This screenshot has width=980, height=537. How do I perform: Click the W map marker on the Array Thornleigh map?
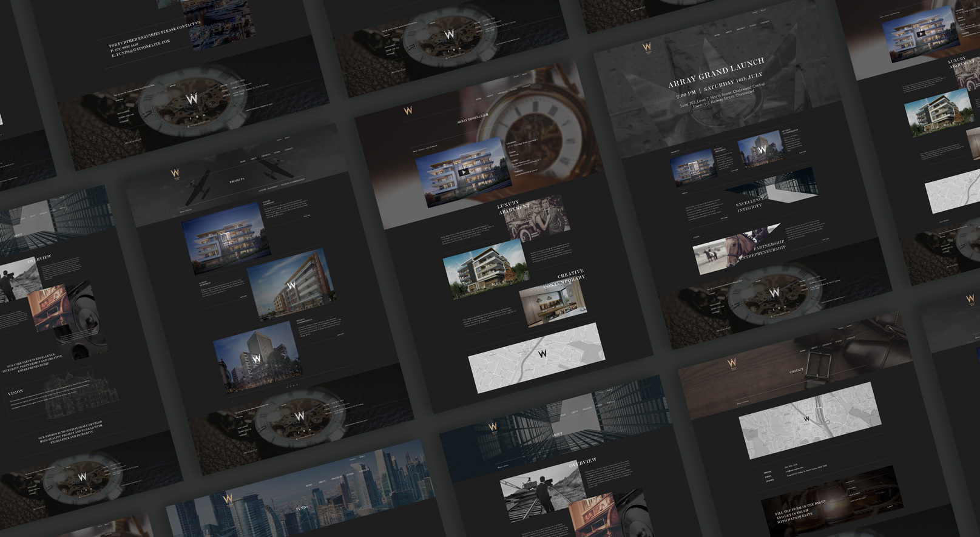click(542, 354)
